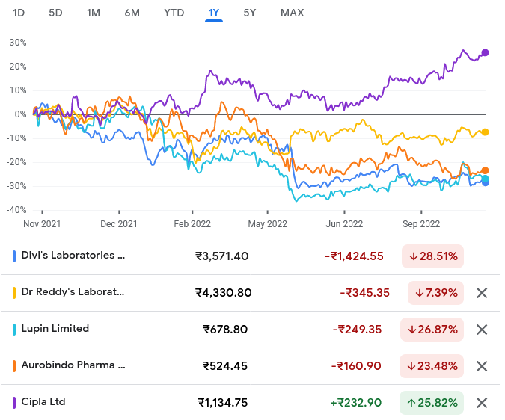Click the yellow Dr Reddy's endpoint dot
Viewport: 505px width, 420px height.
tap(486, 132)
